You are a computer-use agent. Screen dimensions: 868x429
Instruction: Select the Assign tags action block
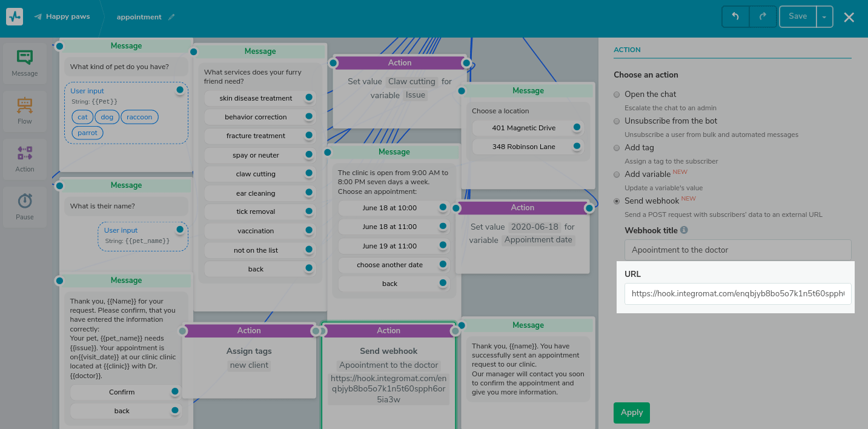249,361
